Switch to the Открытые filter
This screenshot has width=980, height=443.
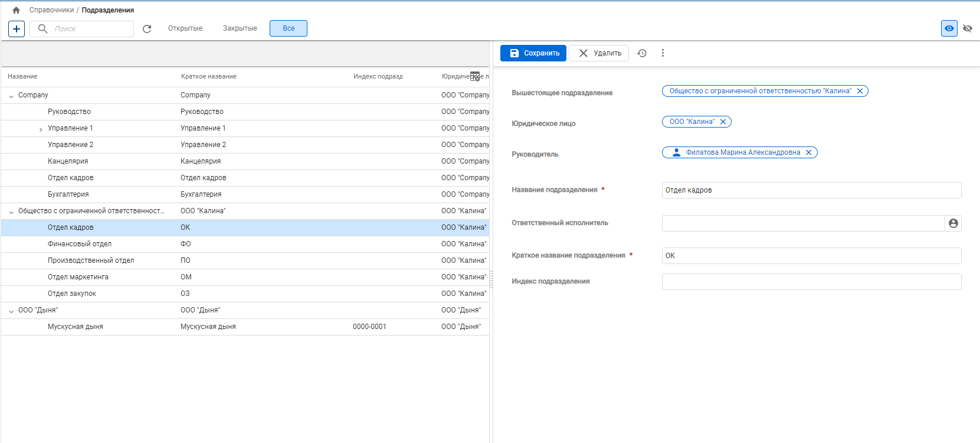click(x=185, y=28)
